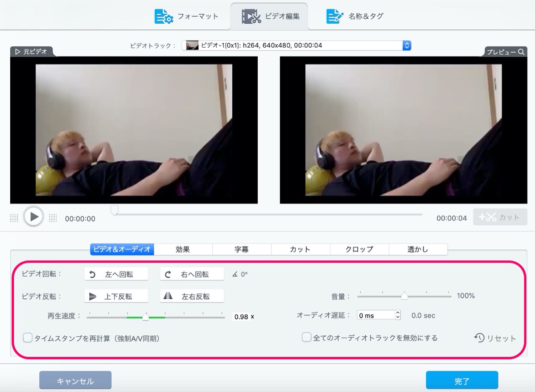Open the ビデオトラック dropdown
This screenshot has width=535, height=392.
click(x=296, y=45)
